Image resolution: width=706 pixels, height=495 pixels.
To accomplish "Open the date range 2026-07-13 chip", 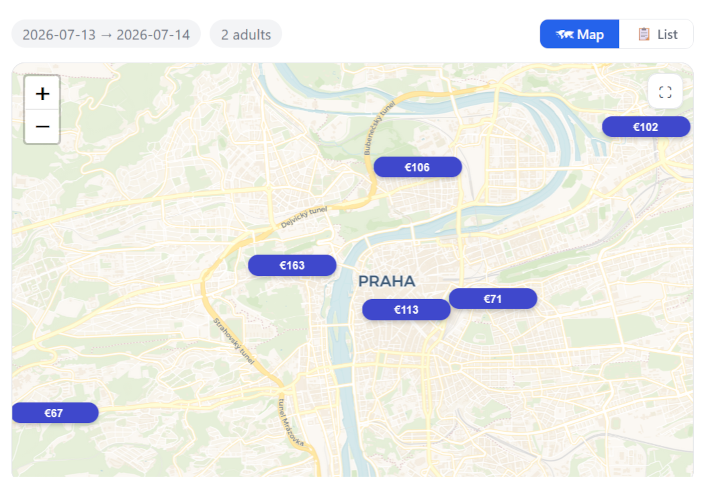I will [x=106, y=34].
